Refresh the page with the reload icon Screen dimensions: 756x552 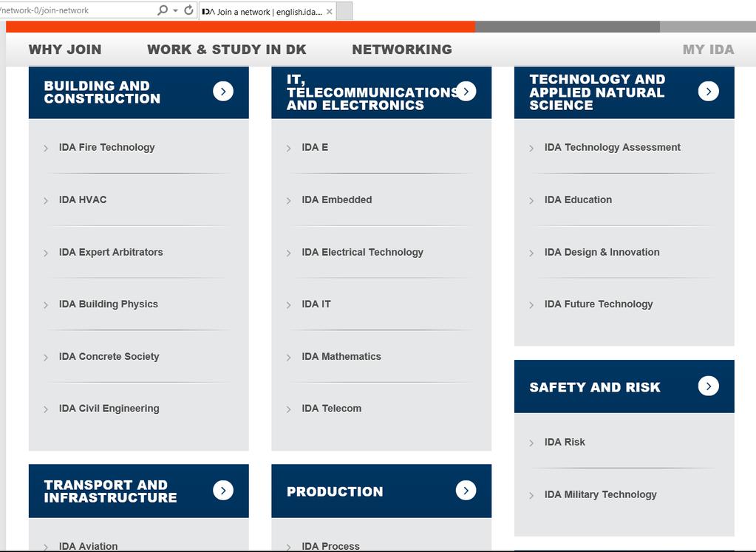pos(189,10)
